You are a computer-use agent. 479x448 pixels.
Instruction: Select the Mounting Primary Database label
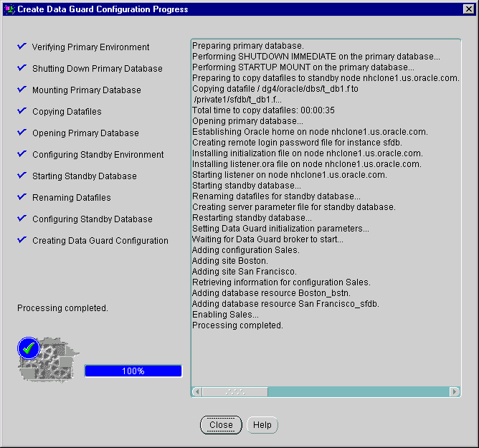pos(87,90)
